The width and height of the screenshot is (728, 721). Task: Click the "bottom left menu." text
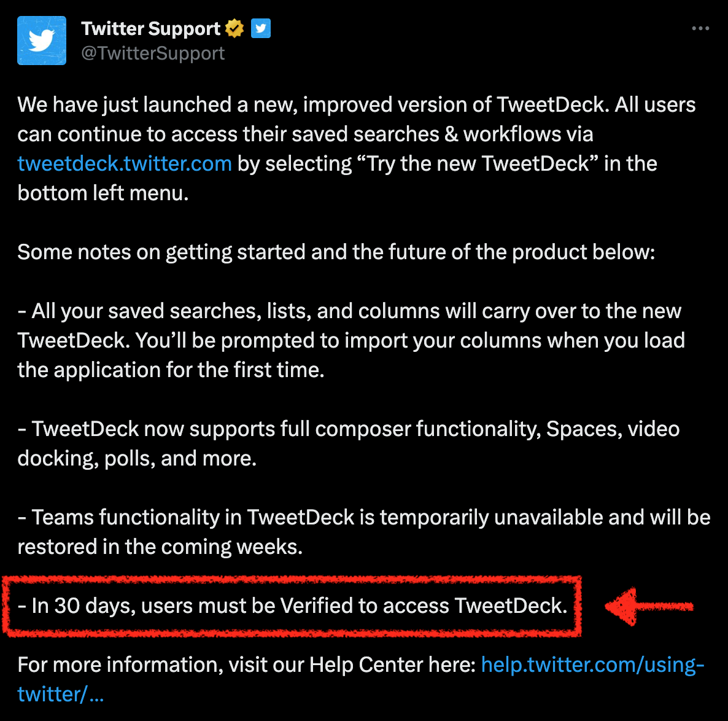(x=103, y=193)
